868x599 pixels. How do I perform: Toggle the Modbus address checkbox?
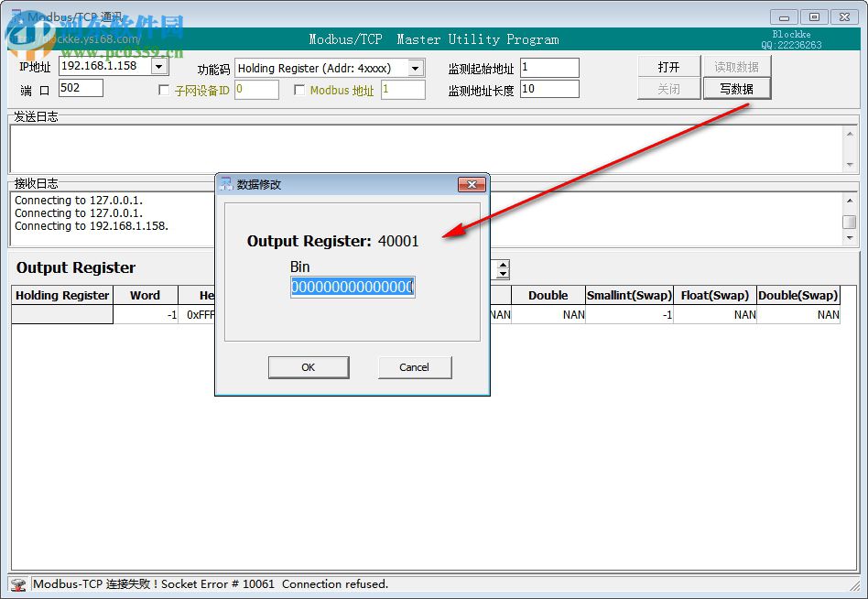(x=299, y=90)
